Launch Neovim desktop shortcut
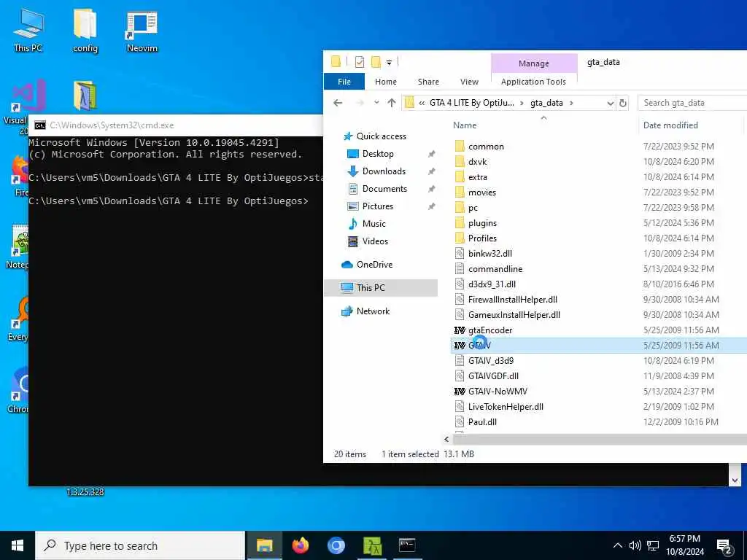The height and width of the screenshot is (560, 747). (142, 29)
